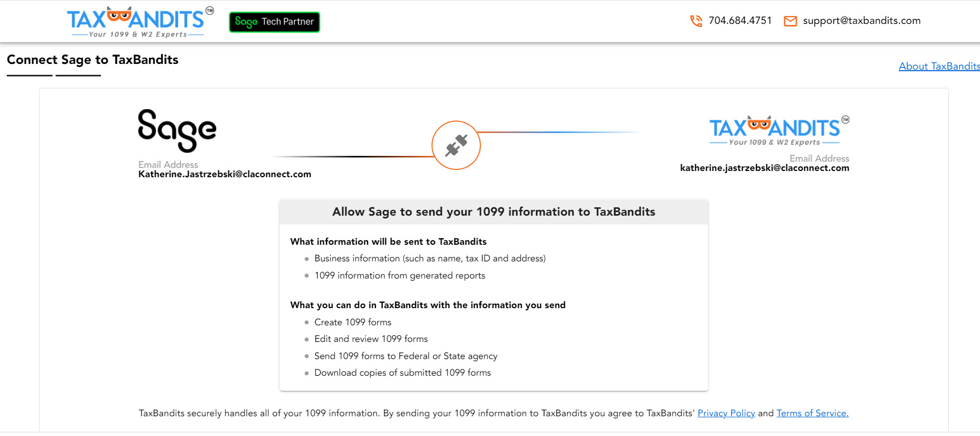
Task: Click the TaxBandits email address under the right logo
Action: [x=764, y=168]
